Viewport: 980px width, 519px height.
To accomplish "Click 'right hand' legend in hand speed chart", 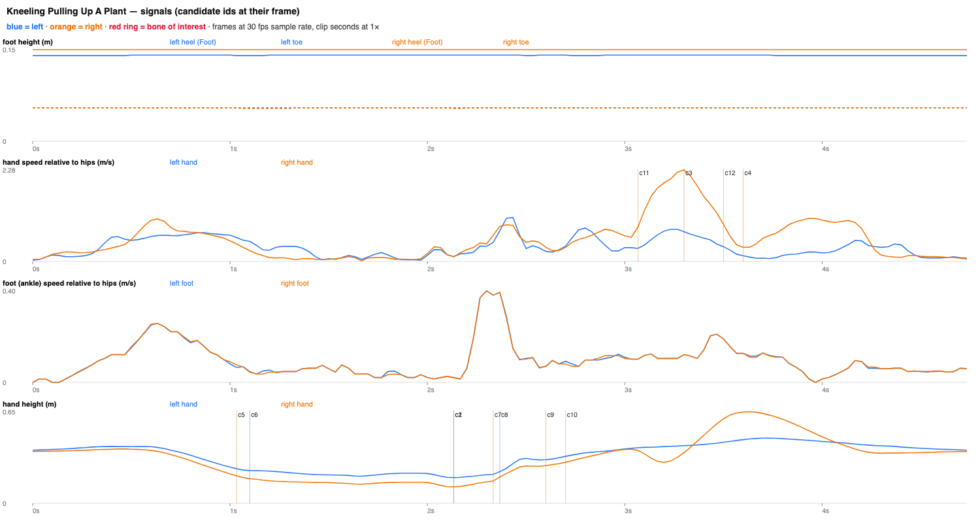I will tap(297, 163).
